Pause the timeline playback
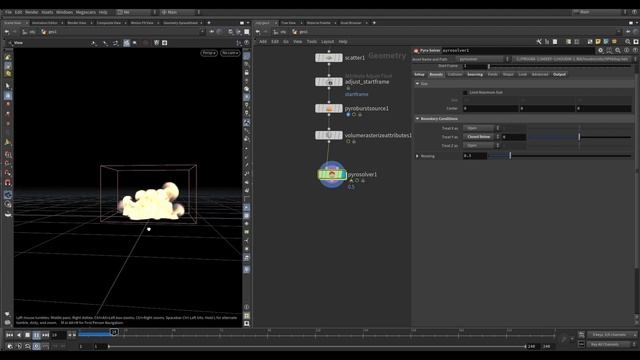This screenshot has height=360, width=640. (36, 335)
